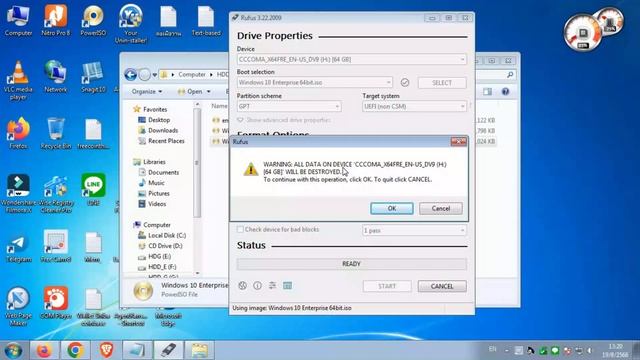Image resolution: width=640 pixels, height=360 pixels.
Task: Click the Rufus language globe icon
Action: point(242,286)
